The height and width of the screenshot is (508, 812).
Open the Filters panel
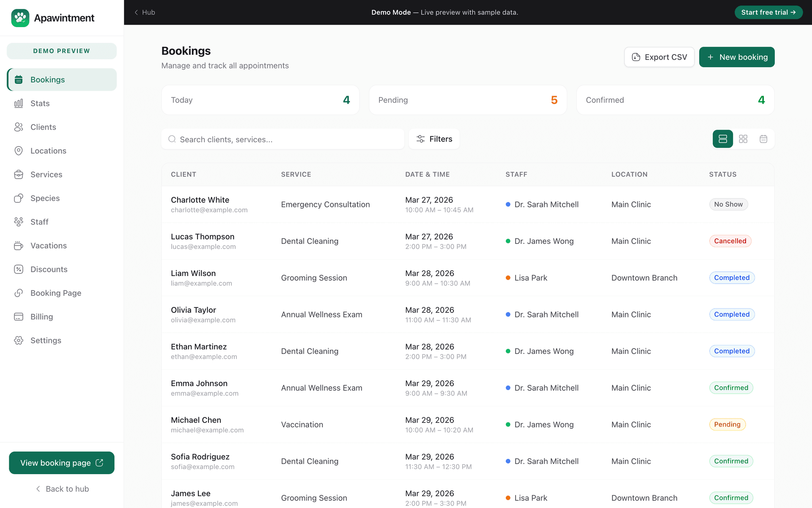(x=434, y=139)
